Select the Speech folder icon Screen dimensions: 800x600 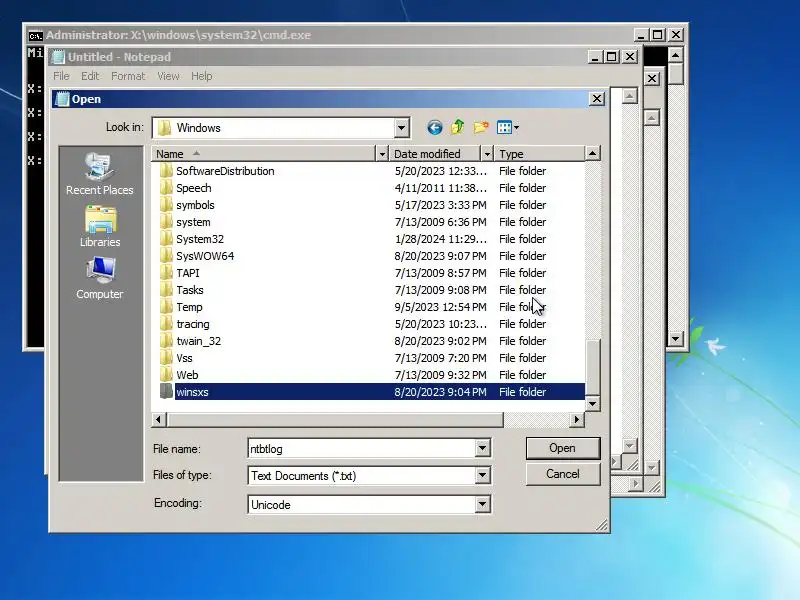(x=166, y=188)
